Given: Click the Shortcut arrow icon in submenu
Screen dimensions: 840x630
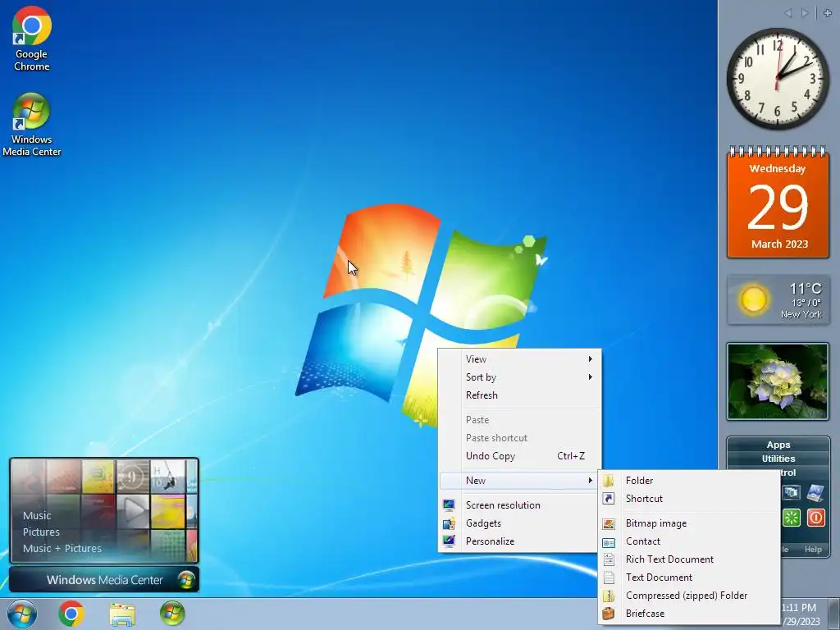Looking at the screenshot, I should pyautogui.click(x=609, y=499).
